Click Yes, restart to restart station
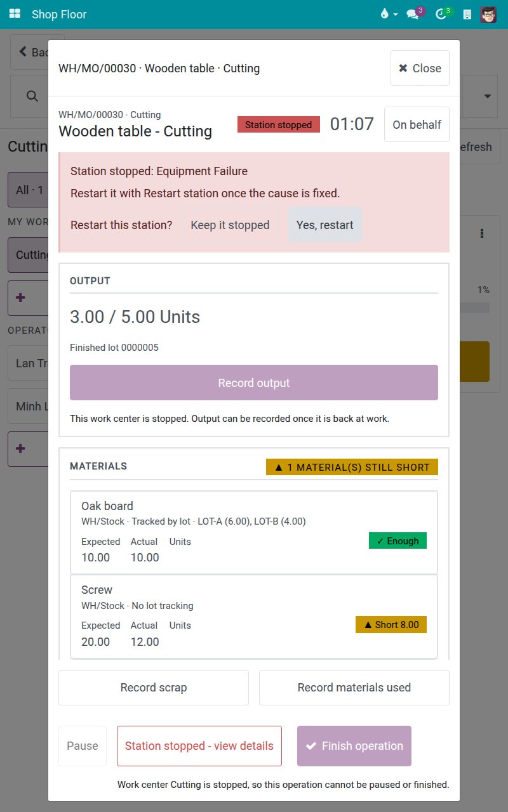Screen dimensions: 508x812 325,225
